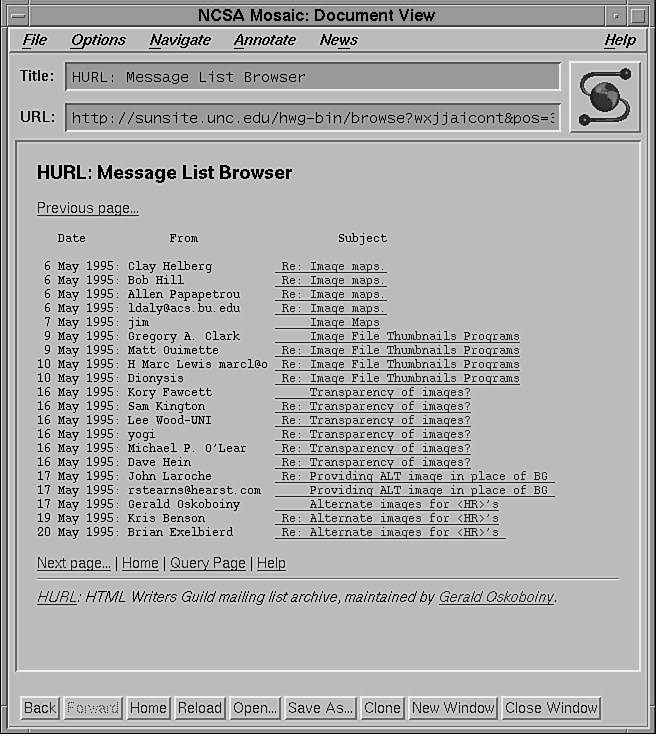Follow the Previous page link
The height and width of the screenshot is (745, 661).
[88, 208]
